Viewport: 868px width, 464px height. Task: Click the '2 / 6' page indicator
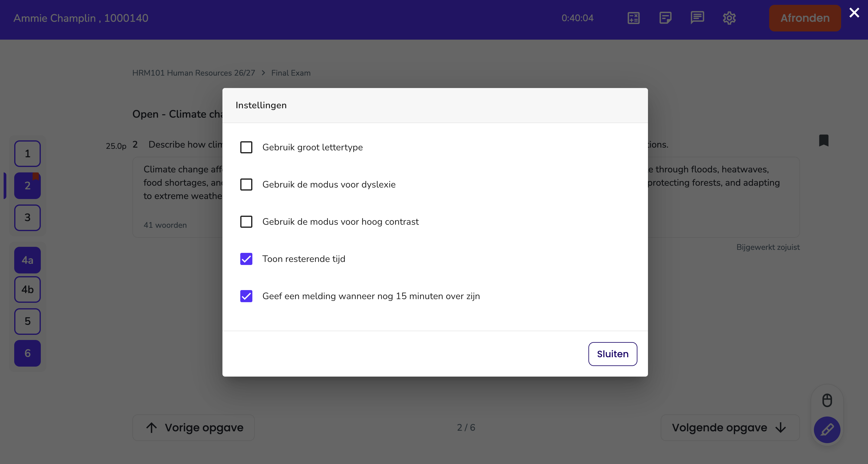pyautogui.click(x=466, y=428)
